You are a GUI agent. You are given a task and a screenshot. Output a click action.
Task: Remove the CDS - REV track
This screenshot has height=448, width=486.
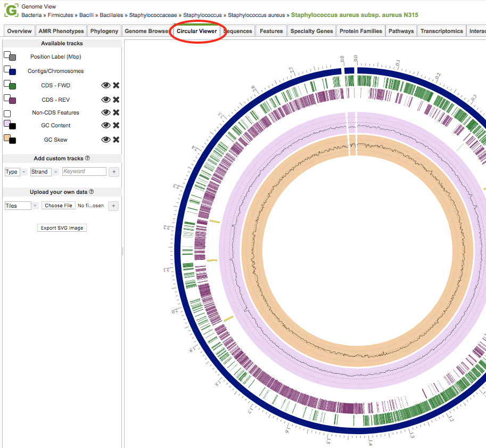(116, 100)
